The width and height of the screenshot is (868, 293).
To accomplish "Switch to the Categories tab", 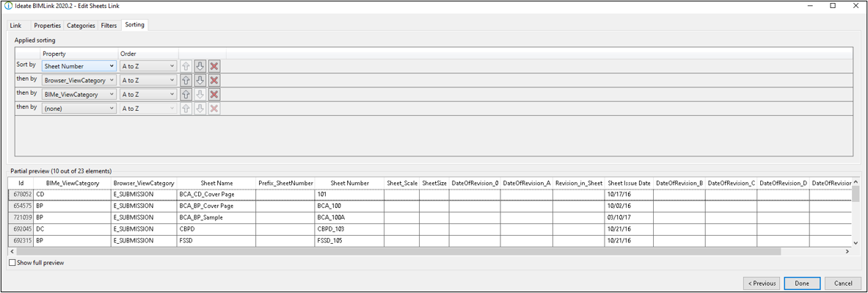I will 81,26.
